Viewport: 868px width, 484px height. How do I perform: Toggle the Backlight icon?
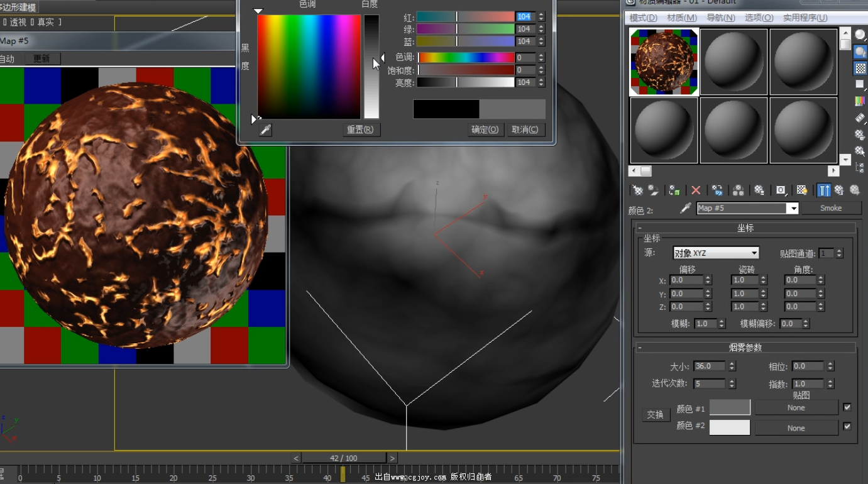click(860, 52)
